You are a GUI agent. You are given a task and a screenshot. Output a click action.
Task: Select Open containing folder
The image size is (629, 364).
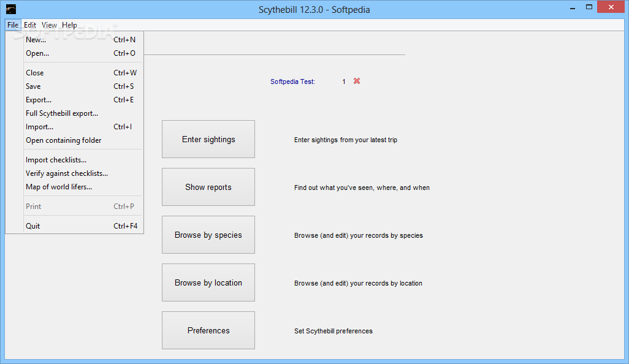pyautogui.click(x=82, y=140)
